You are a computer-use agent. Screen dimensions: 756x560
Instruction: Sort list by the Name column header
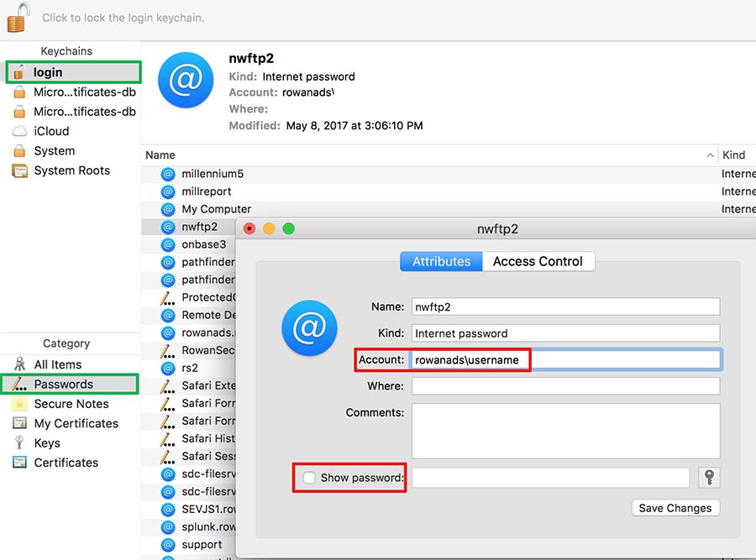click(160, 154)
